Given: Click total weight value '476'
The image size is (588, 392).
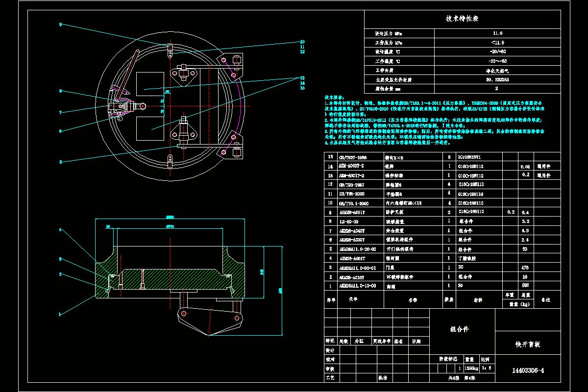Looking at the screenshot, I should (x=526, y=268).
